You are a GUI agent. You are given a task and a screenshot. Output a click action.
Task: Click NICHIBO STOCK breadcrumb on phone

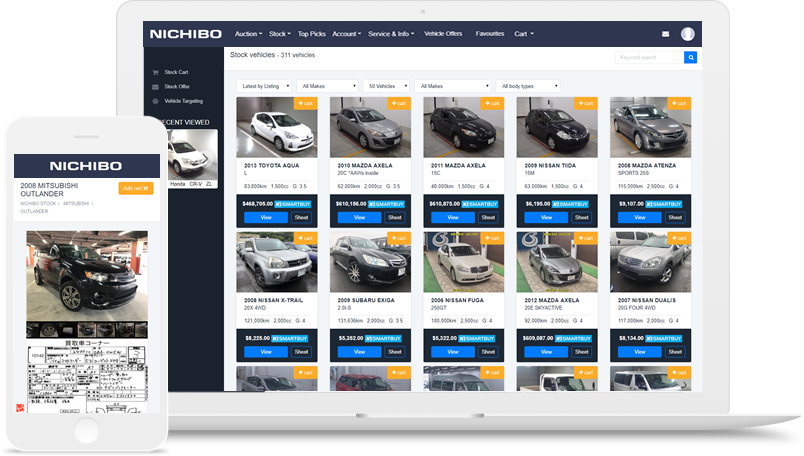click(38, 204)
